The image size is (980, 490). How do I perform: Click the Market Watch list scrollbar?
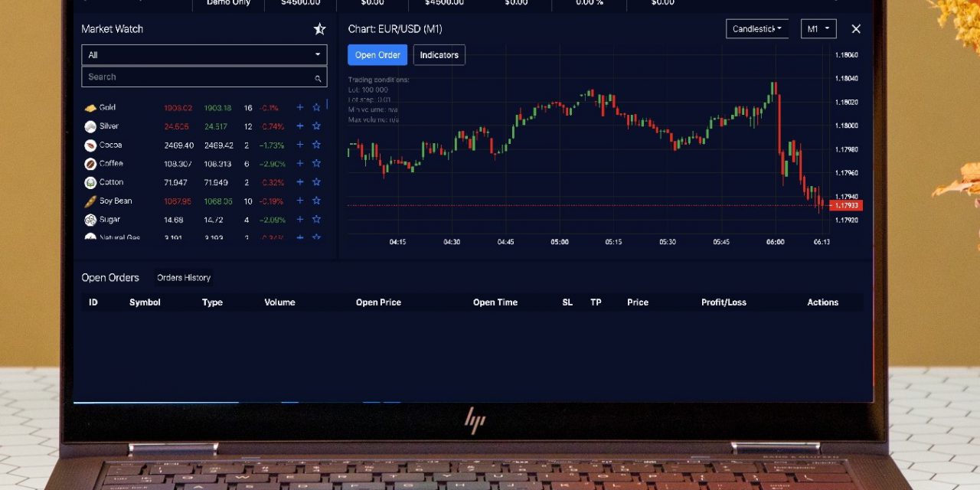[x=327, y=104]
